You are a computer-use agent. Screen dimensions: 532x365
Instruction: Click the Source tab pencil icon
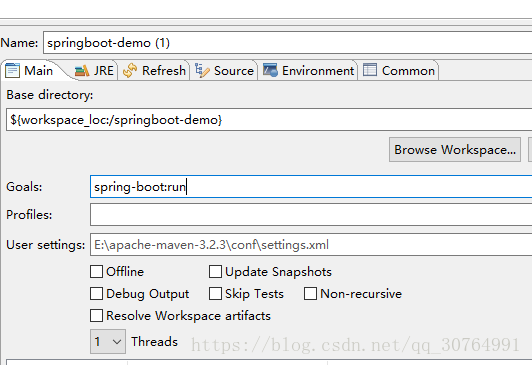click(202, 71)
